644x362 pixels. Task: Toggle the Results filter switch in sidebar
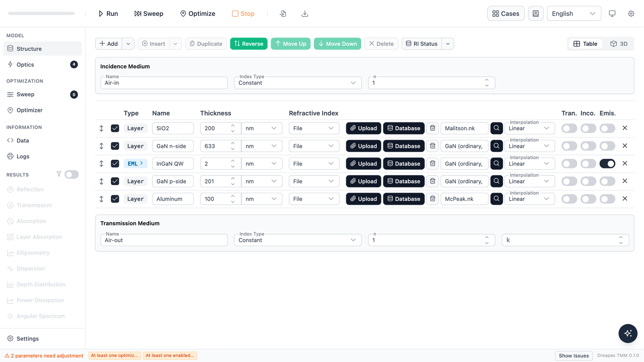(72, 174)
